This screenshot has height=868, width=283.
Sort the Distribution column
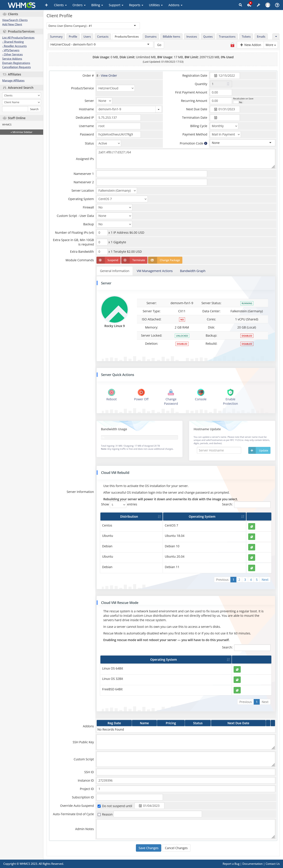[x=131, y=516]
